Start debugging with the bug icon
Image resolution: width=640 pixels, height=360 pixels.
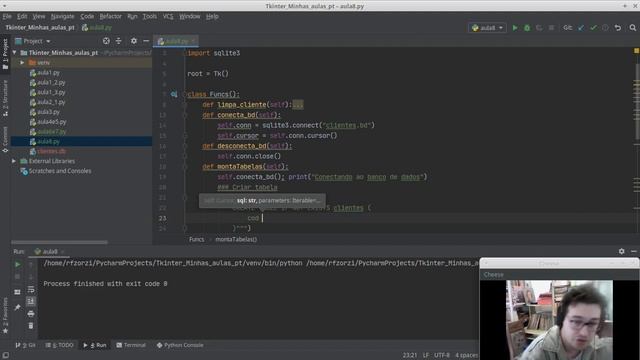coord(527,28)
